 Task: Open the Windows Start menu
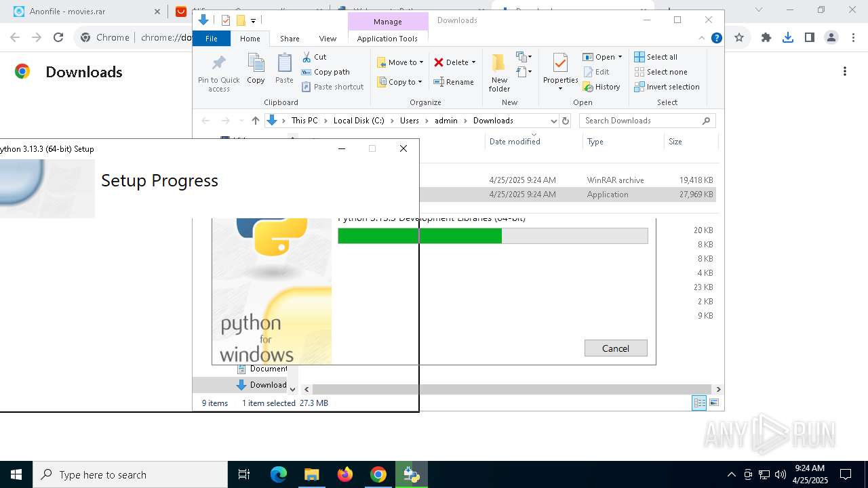coord(16,474)
